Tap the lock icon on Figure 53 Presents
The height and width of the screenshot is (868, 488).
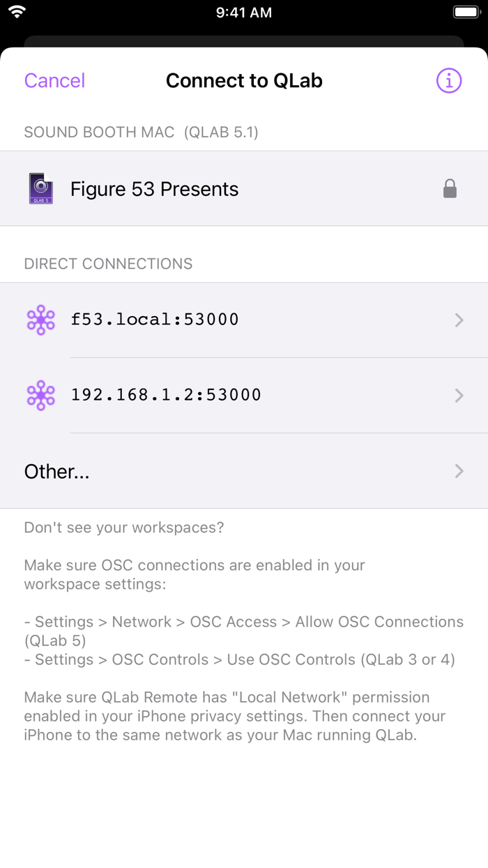coord(450,188)
